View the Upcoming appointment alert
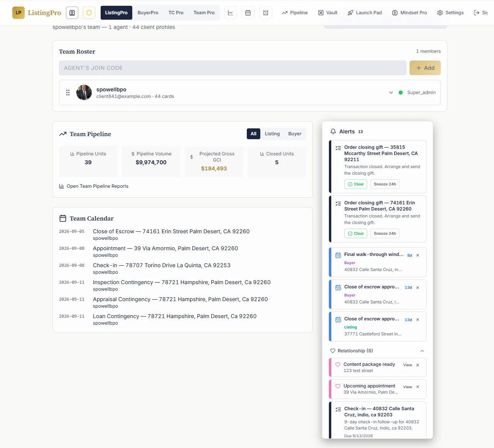Image resolution: width=494 pixels, height=448 pixels. click(x=408, y=387)
